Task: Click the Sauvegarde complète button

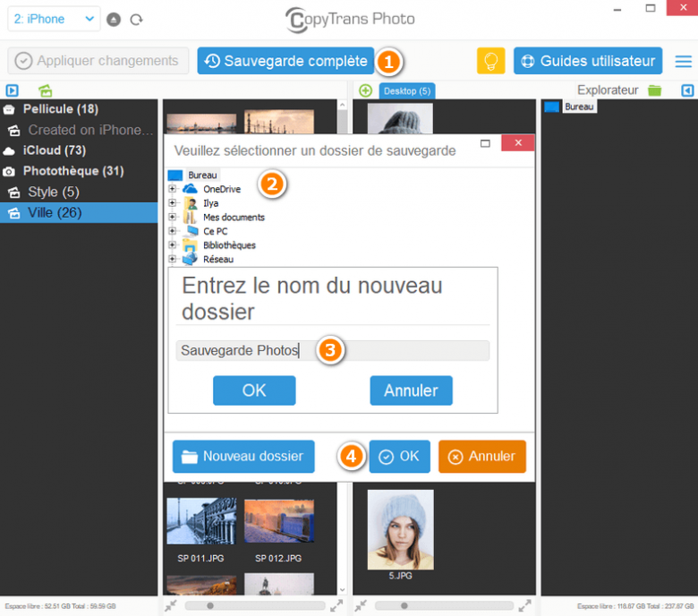Action: point(285,61)
